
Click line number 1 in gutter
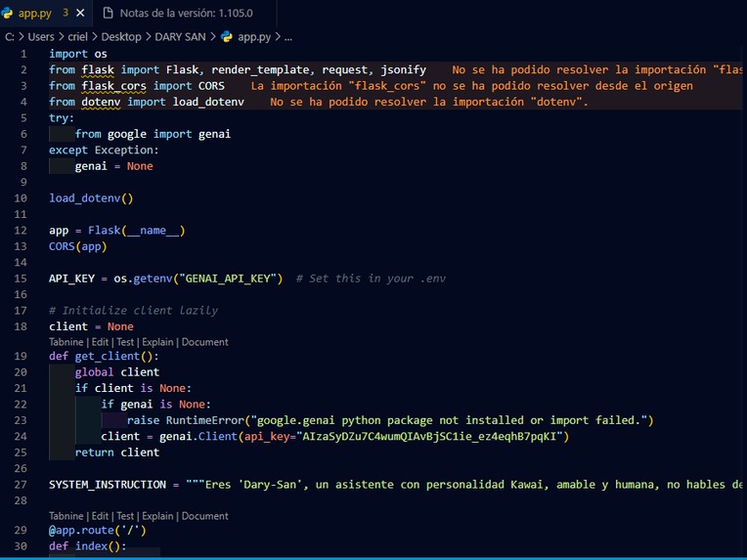pos(23,54)
